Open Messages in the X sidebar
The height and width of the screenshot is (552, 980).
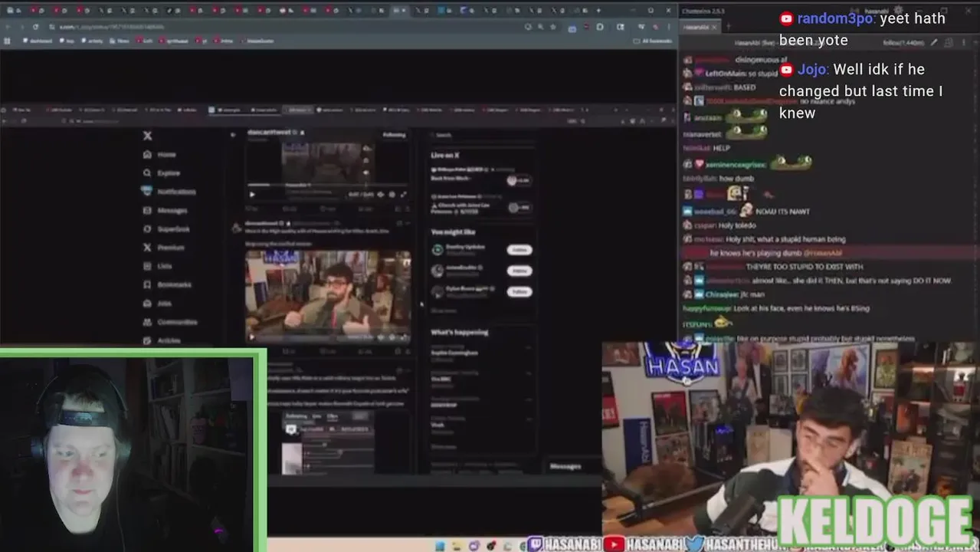[x=166, y=210]
